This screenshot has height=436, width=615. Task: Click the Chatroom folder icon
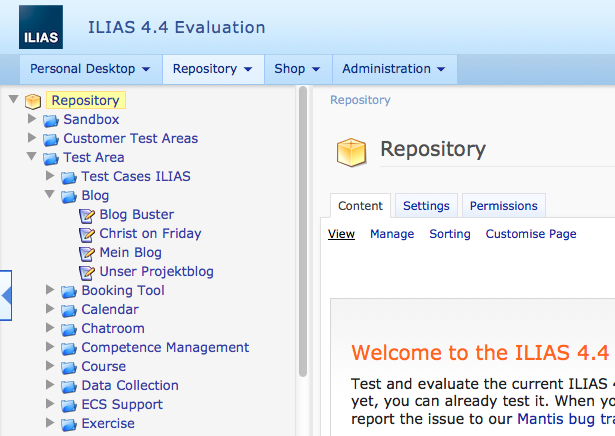point(69,329)
